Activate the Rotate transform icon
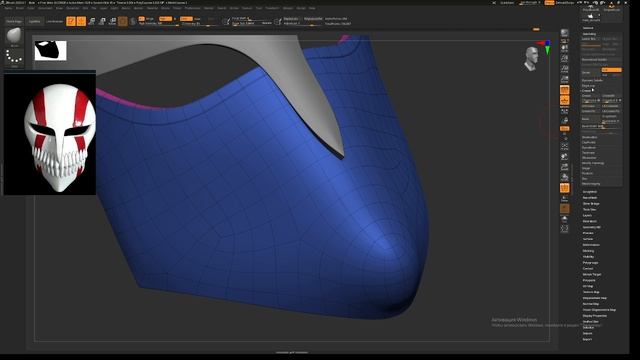This screenshot has height=360, width=640. (x=112, y=21)
